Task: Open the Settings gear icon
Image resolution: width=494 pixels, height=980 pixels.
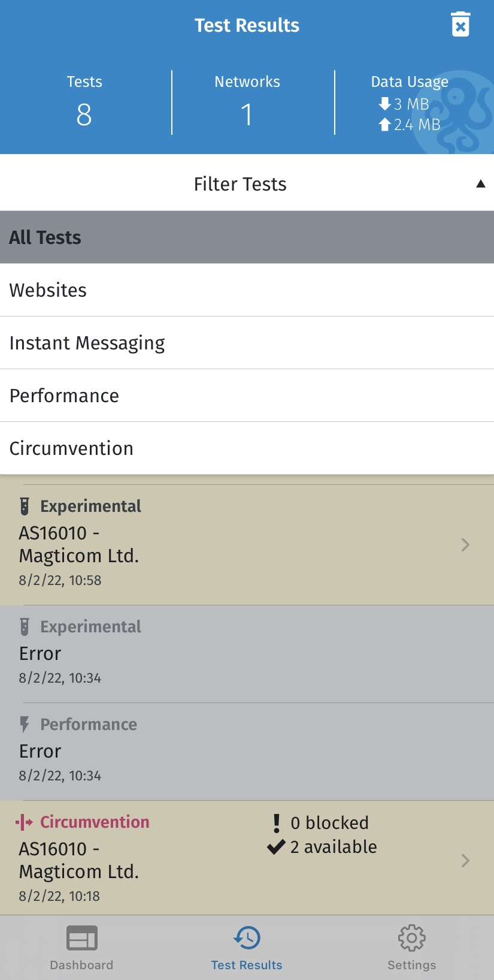Action: coord(411,939)
